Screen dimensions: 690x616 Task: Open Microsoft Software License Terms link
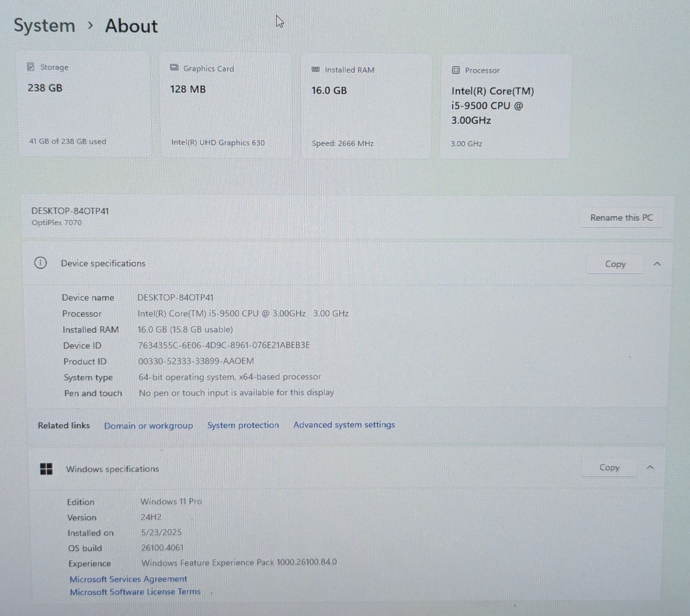click(x=135, y=591)
